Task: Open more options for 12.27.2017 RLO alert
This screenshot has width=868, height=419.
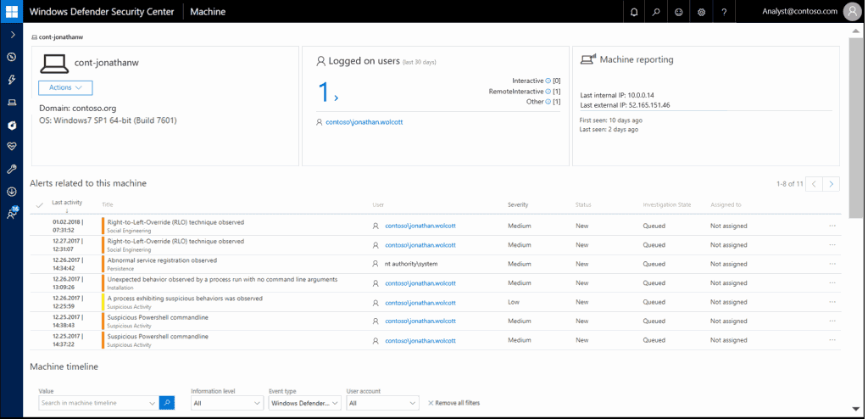Action: [832, 245]
